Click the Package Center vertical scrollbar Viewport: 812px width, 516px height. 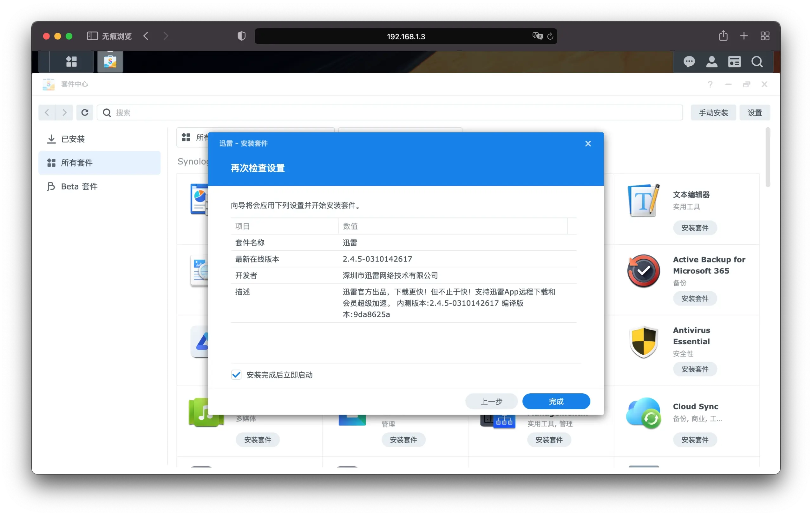(768, 157)
